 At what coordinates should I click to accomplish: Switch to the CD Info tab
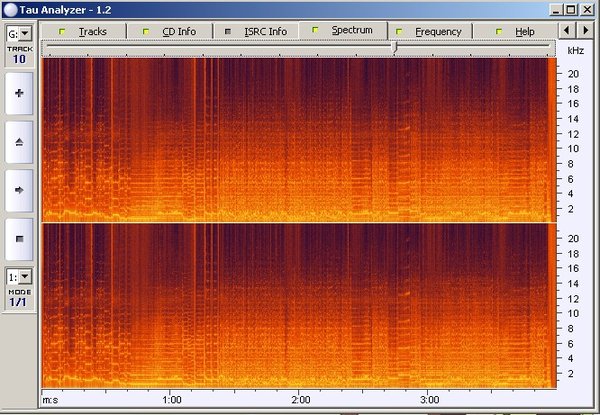click(170, 31)
